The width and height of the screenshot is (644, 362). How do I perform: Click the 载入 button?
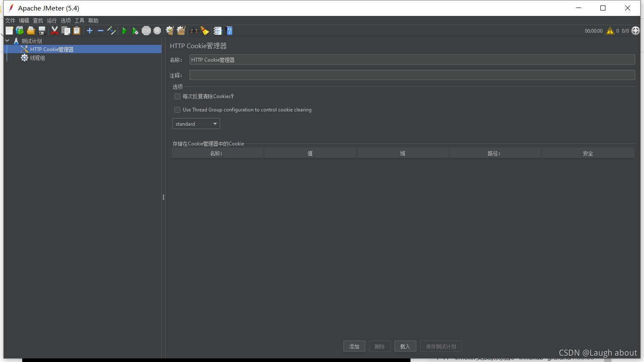click(x=405, y=346)
